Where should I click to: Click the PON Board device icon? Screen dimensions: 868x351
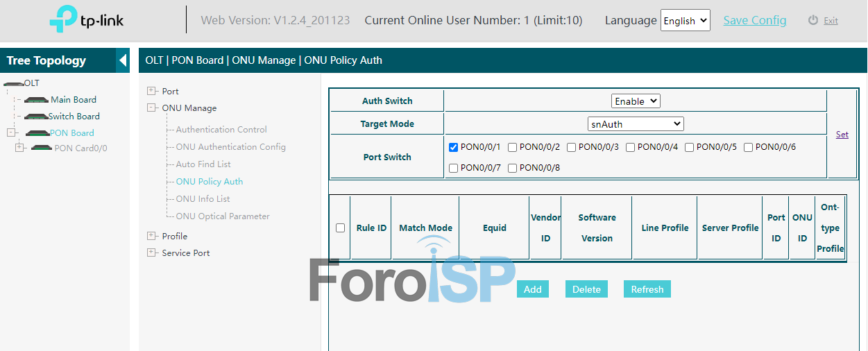(x=37, y=133)
